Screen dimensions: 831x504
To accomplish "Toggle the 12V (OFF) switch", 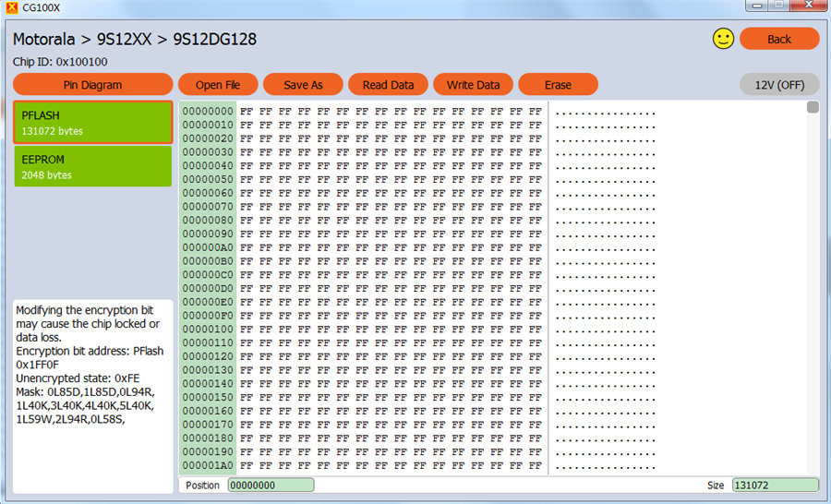I will click(779, 85).
